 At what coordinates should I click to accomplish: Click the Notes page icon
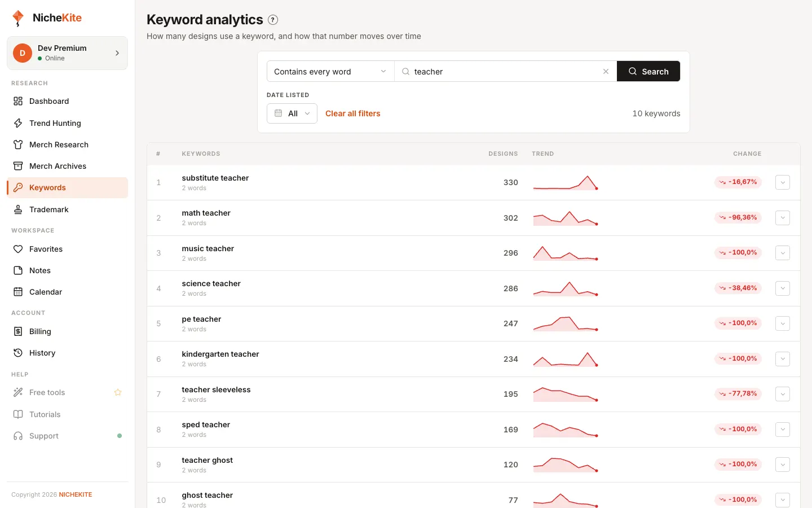tap(18, 270)
